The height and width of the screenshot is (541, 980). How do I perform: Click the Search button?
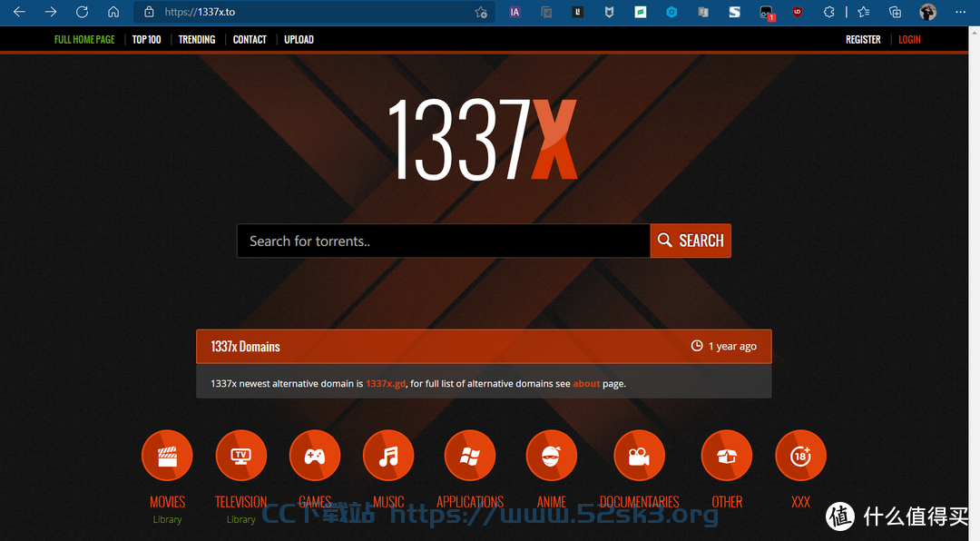(x=691, y=241)
